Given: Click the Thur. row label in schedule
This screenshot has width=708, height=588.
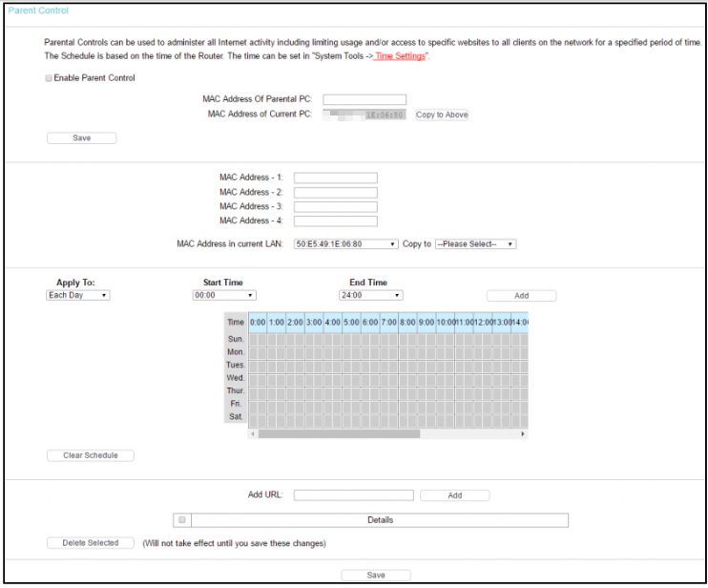Looking at the screenshot, I should tap(236, 390).
